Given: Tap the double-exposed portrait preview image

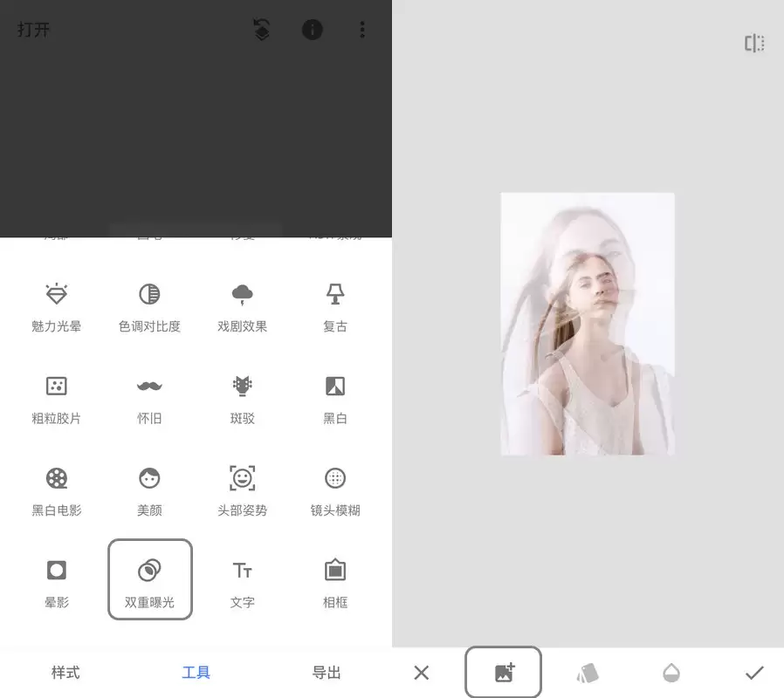Looking at the screenshot, I should click(x=588, y=324).
